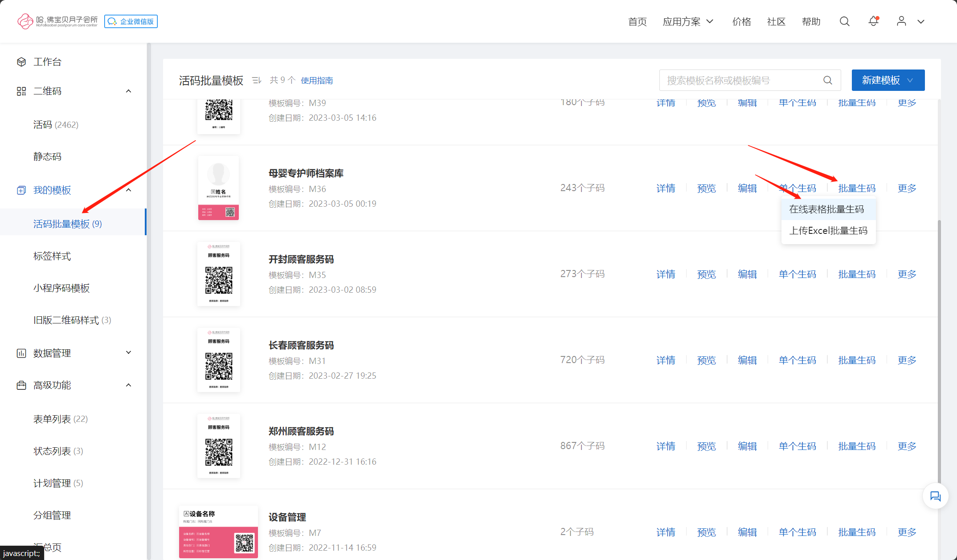Open 社区 in top navigation
Image resolution: width=957 pixels, height=560 pixels.
pos(776,22)
